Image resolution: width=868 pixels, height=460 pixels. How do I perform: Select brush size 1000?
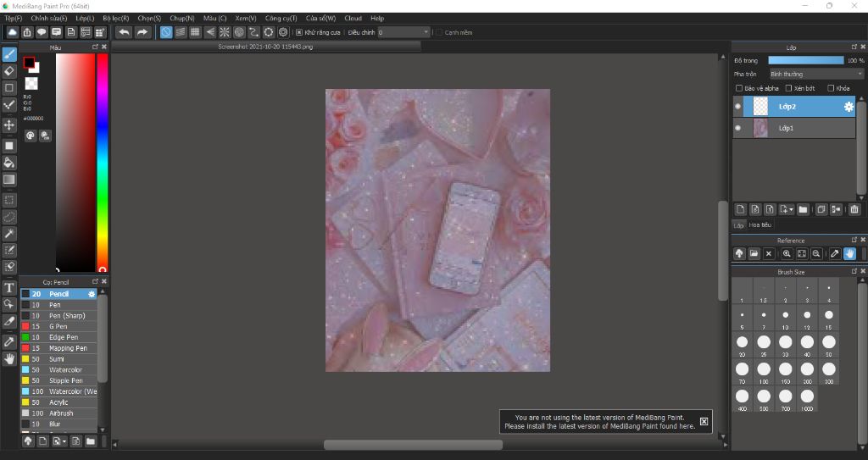tap(807, 400)
